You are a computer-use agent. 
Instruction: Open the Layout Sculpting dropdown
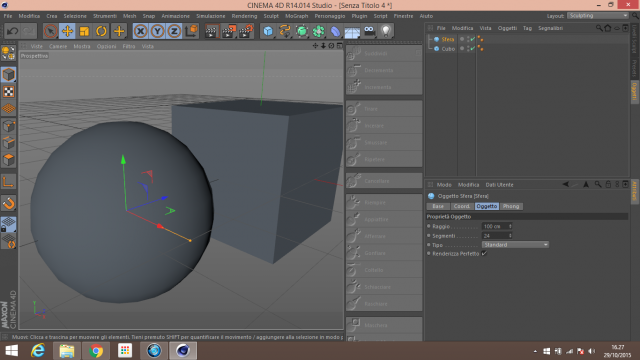click(598, 16)
